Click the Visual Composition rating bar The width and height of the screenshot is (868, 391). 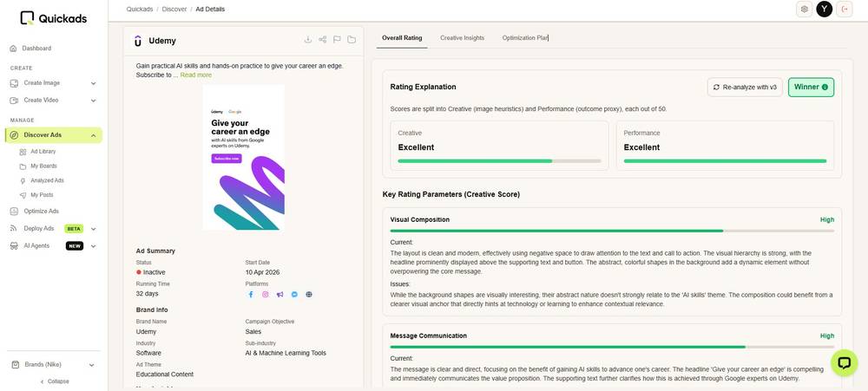coord(612,231)
